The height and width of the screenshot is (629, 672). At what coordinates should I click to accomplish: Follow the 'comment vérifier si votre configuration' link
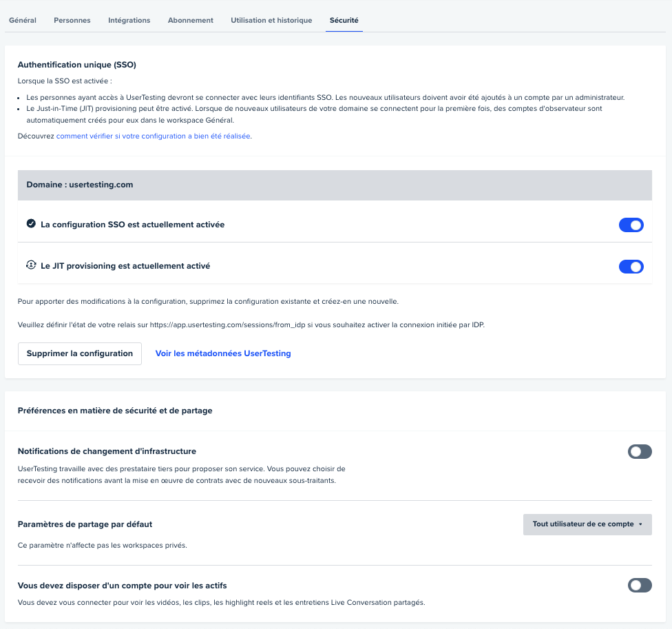(x=153, y=136)
